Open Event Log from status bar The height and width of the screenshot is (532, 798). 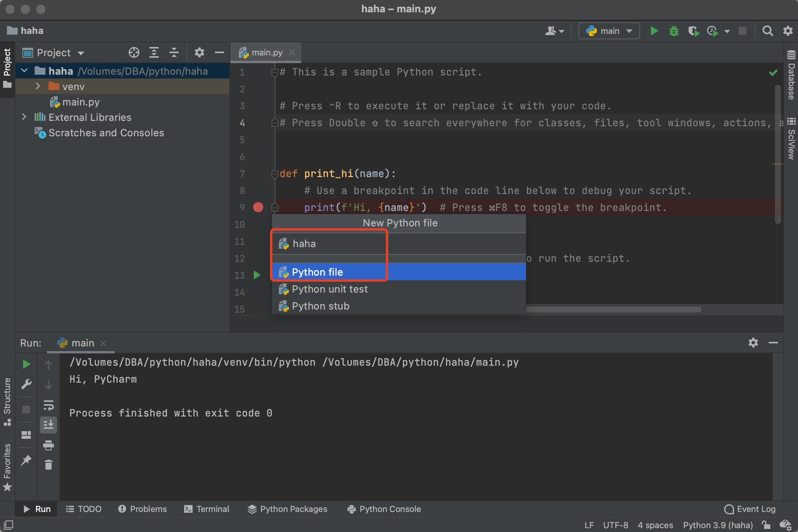pyautogui.click(x=749, y=509)
